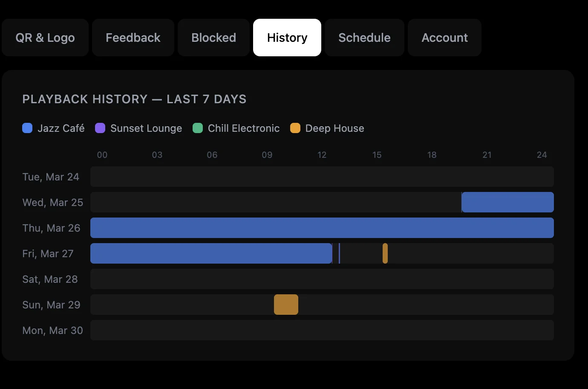Click the evening playback bar on Wednesday
The image size is (588, 389).
click(x=507, y=202)
